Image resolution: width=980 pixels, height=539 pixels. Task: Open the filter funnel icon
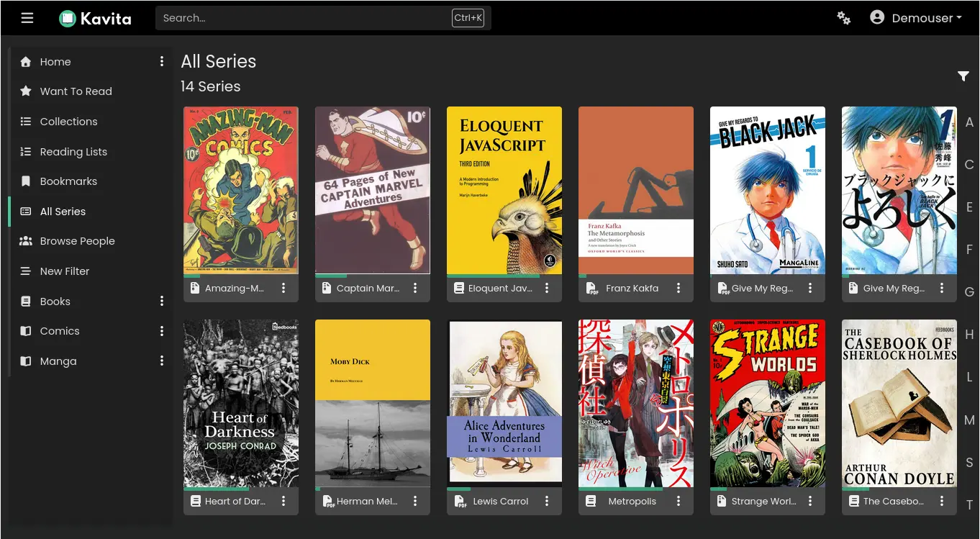click(963, 76)
